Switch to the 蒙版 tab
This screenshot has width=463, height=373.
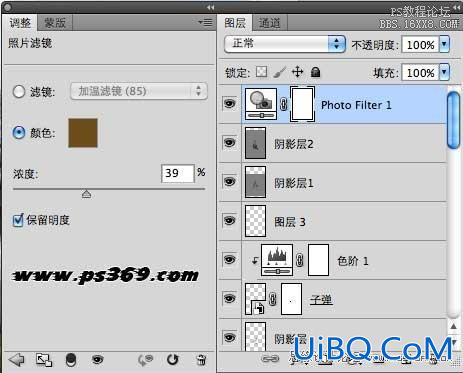[55, 23]
